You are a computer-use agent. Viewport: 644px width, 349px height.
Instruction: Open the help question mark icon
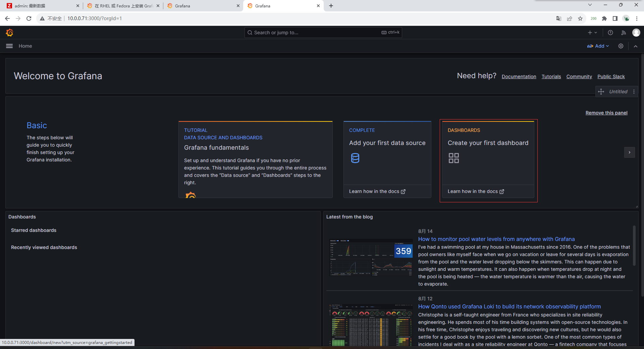[610, 33]
